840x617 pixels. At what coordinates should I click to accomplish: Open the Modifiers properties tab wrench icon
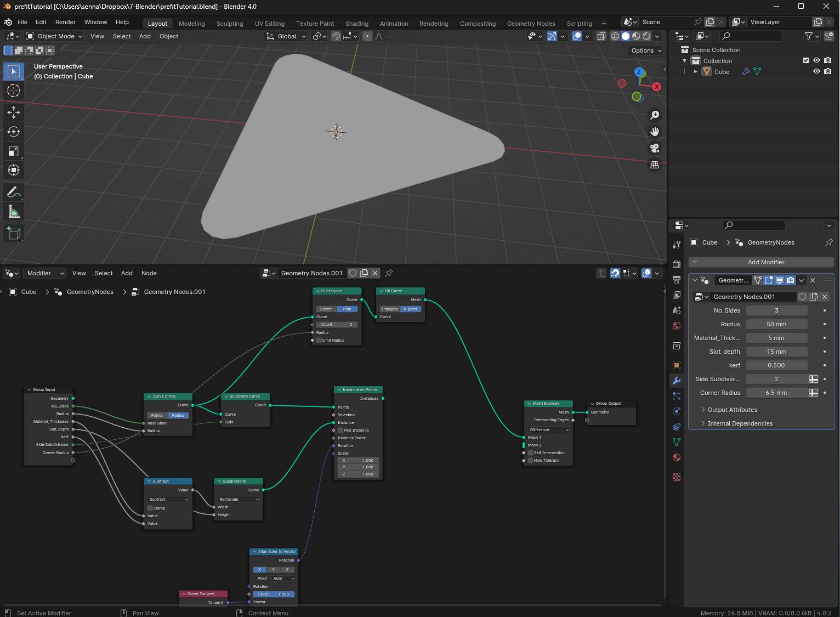pos(677,381)
